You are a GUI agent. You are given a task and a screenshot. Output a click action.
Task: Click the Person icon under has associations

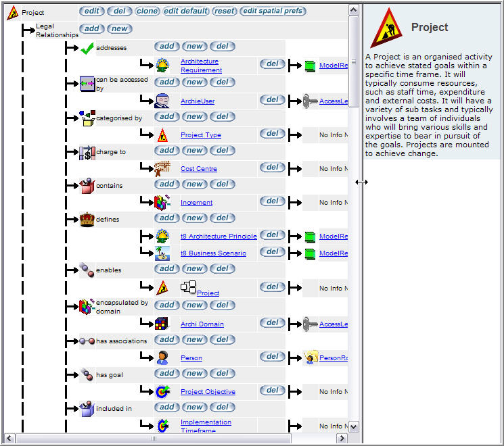[162, 357]
